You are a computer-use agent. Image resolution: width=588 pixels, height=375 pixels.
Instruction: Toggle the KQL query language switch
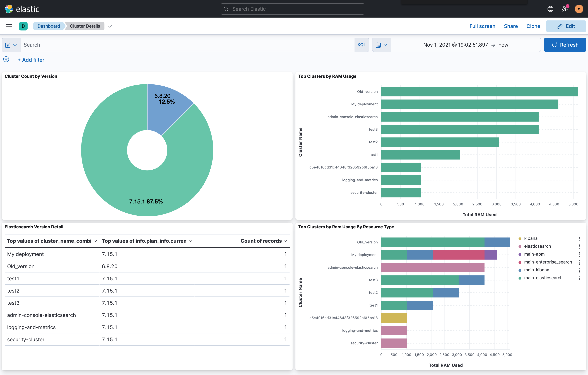pyautogui.click(x=361, y=45)
